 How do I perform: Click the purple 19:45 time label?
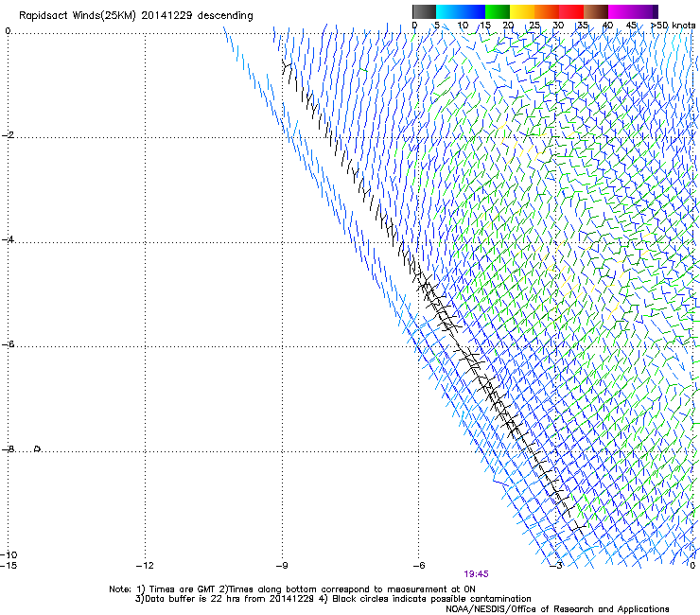pos(476,574)
